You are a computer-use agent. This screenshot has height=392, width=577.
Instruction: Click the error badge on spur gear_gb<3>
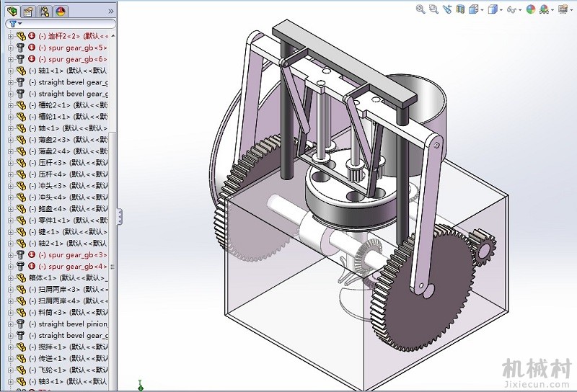click(x=32, y=254)
